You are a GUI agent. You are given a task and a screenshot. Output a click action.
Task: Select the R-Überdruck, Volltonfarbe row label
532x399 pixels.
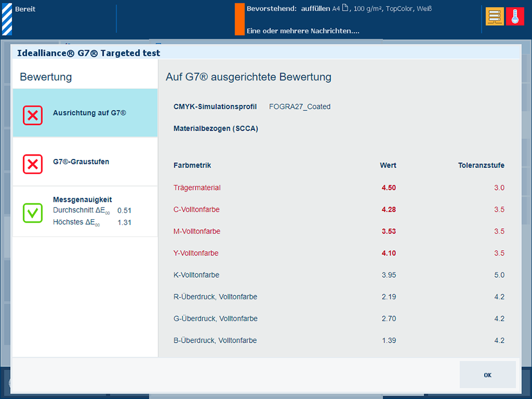click(x=215, y=296)
